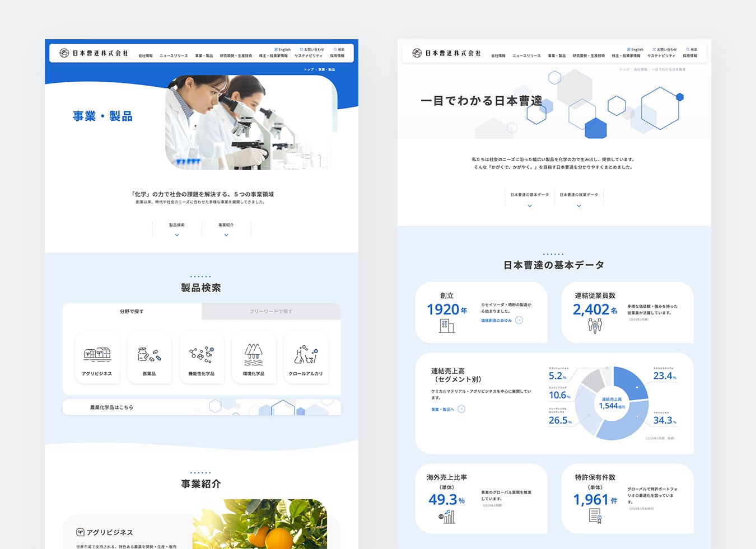Open 株主・投資家情報 menu on 一目でわかる日本曹達 page
The height and width of the screenshot is (549, 756).
pyautogui.click(x=626, y=56)
